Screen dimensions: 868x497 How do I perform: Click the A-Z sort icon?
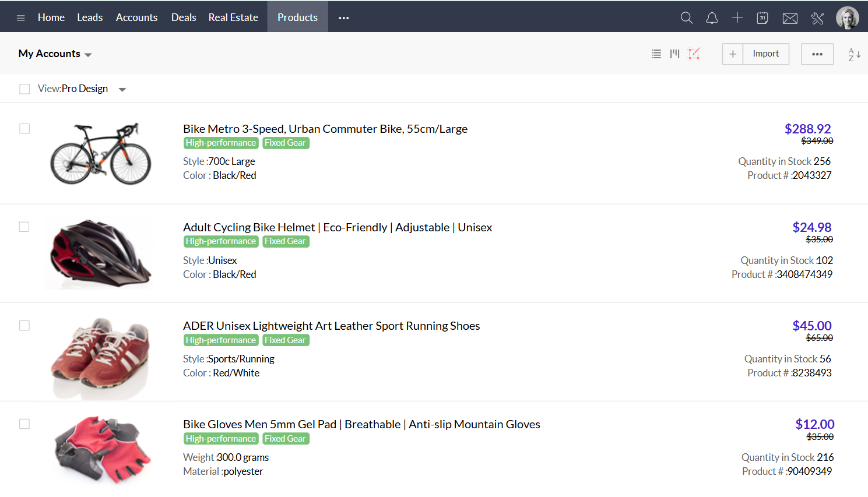[x=854, y=54]
